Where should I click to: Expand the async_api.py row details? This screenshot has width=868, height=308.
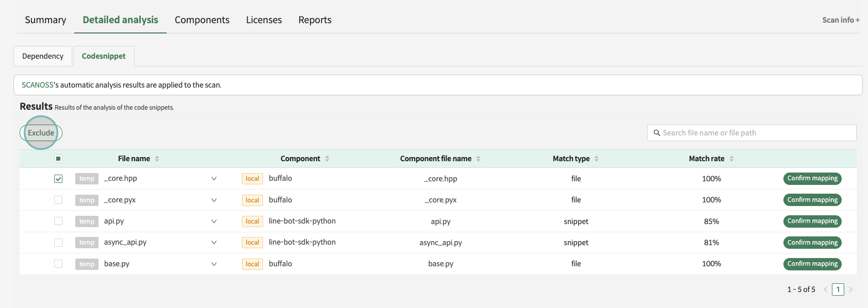click(x=214, y=243)
